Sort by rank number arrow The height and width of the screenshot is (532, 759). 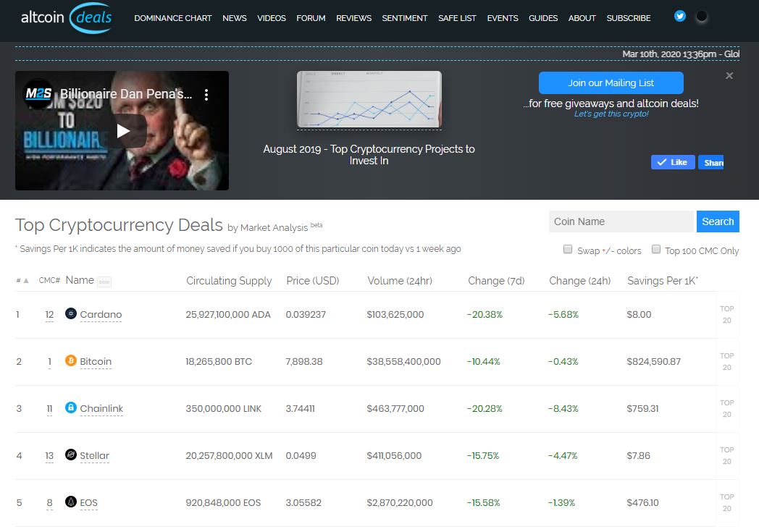[x=26, y=281]
